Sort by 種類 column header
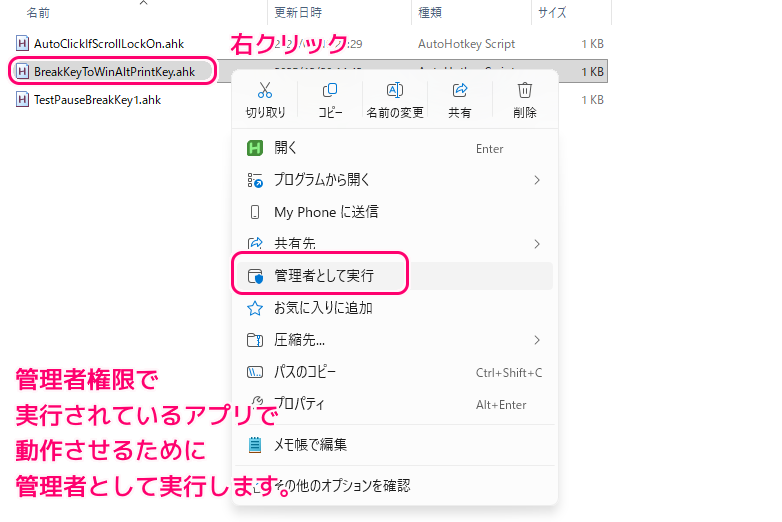The width and height of the screenshot is (782, 522). click(x=430, y=12)
